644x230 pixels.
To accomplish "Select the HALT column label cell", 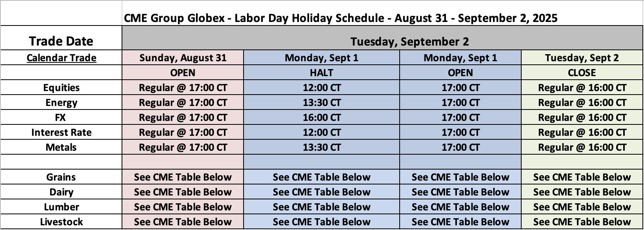I will 322,73.
